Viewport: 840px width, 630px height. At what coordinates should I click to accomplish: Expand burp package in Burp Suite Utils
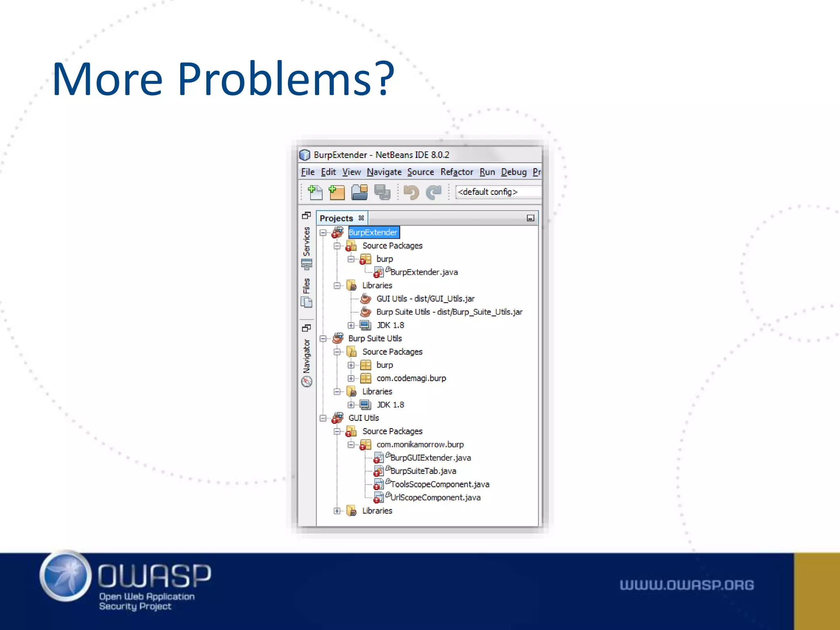pyautogui.click(x=351, y=365)
